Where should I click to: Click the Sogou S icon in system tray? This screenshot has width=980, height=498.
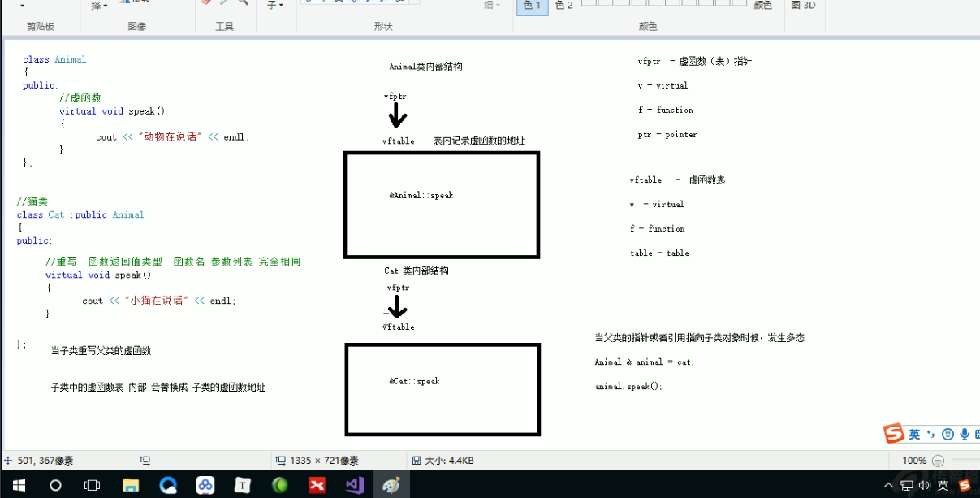[965, 486]
